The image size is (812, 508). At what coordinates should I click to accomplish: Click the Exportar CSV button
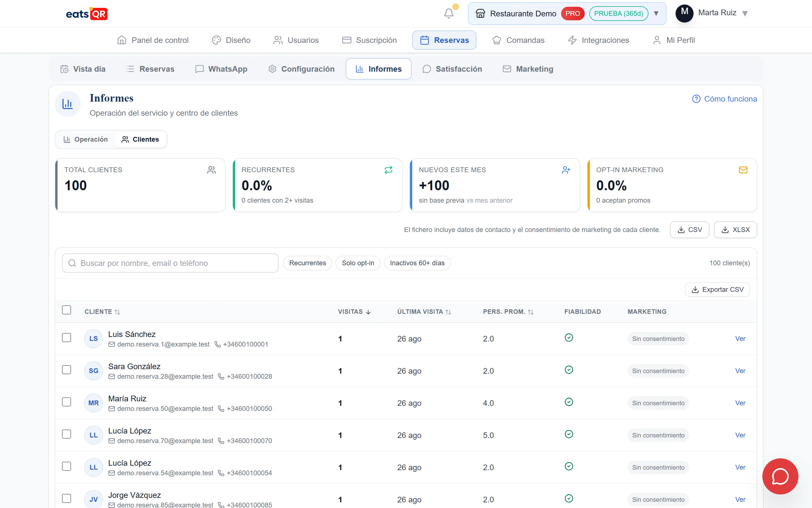click(x=717, y=290)
